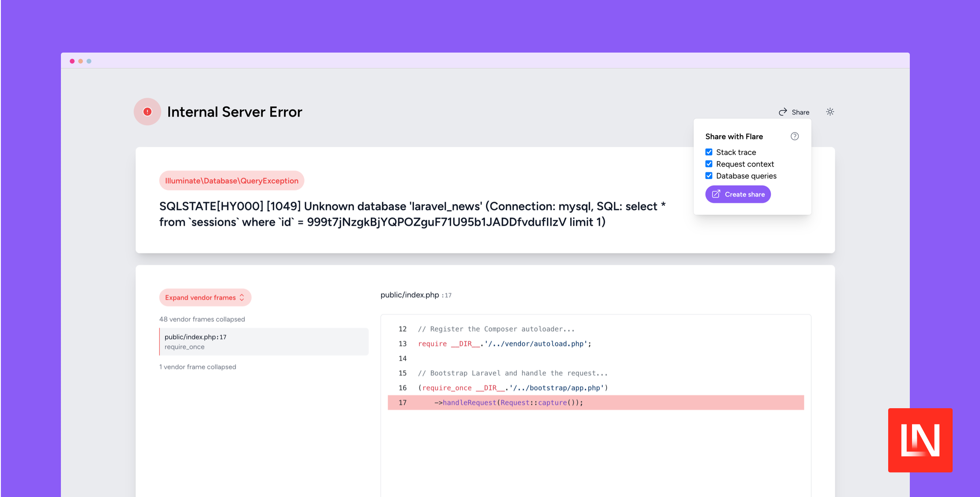
Task: Click the Share text button
Action: pyautogui.click(x=800, y=112)
